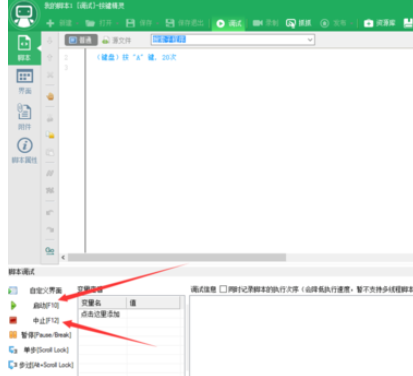
Task: Click the scissors cut icon in vertical toolbar
Action: pos(50,75)
